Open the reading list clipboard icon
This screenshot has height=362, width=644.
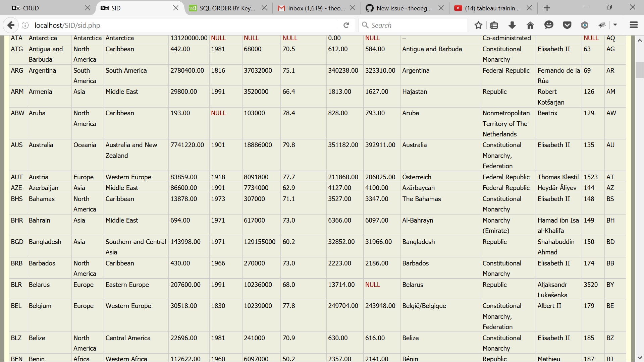pyautogui.click(x=494, y=25)
